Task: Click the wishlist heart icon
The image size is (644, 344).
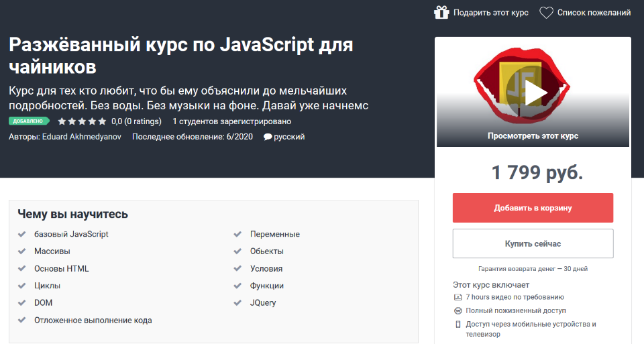Action: [546, 12]
